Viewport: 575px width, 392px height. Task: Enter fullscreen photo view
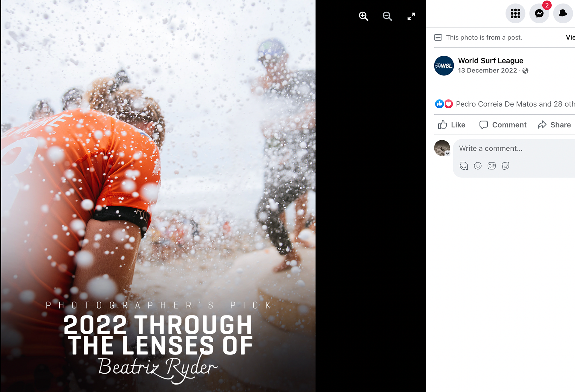click(x=411, y=16)
